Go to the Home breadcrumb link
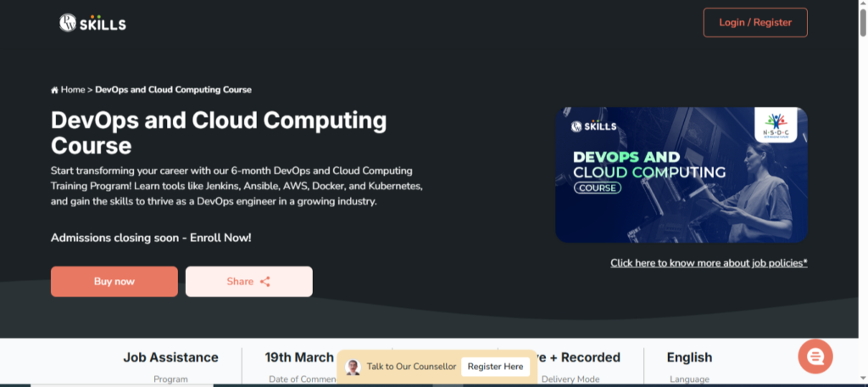 click(73, 89)
